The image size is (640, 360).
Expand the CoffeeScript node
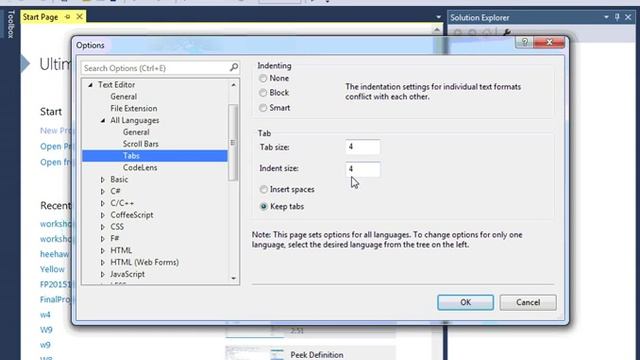pos(102,215)
